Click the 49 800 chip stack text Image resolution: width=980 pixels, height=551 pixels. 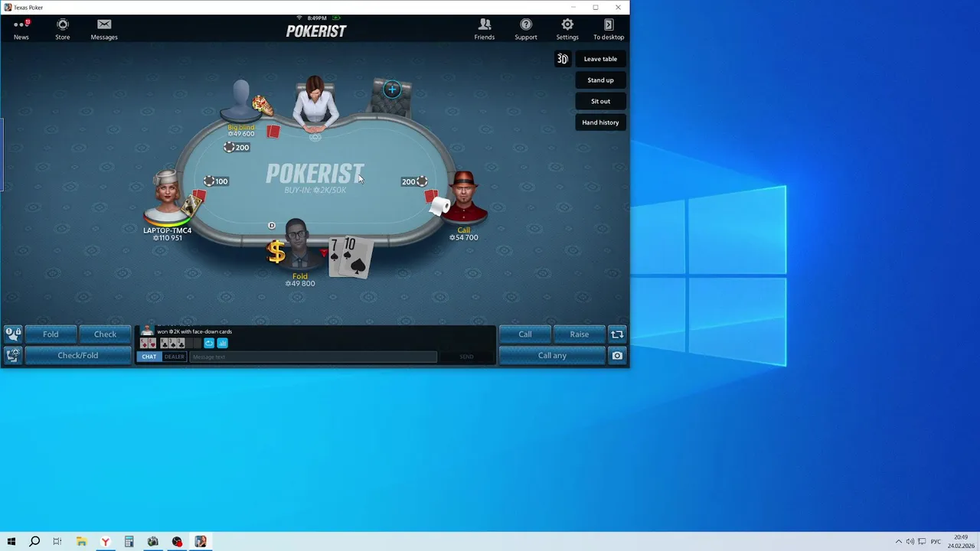(300, 283)
